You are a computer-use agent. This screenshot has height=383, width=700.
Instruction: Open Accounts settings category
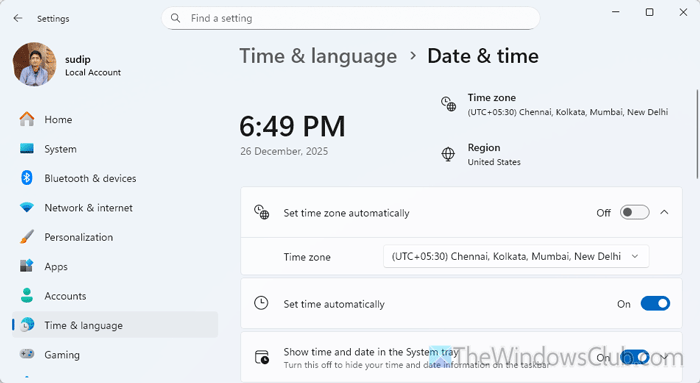tap(115, 296)
